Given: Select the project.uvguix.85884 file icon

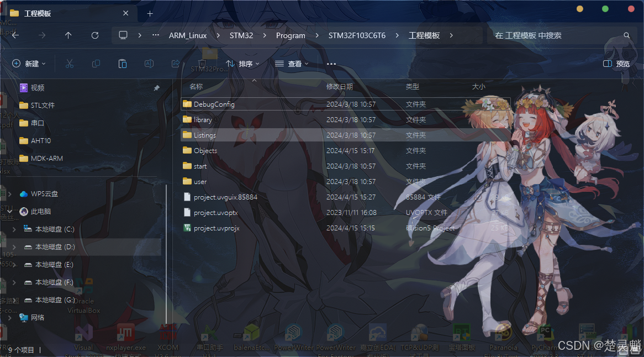Looking at the screenshot, I should [x=187, y=197].
